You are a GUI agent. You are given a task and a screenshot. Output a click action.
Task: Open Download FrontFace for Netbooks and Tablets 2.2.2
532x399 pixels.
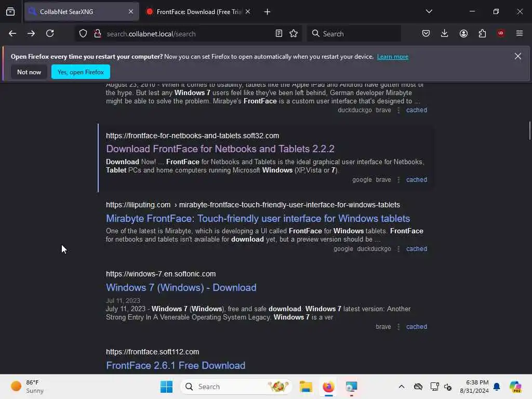pyautogui.click(x=220, y=149)
